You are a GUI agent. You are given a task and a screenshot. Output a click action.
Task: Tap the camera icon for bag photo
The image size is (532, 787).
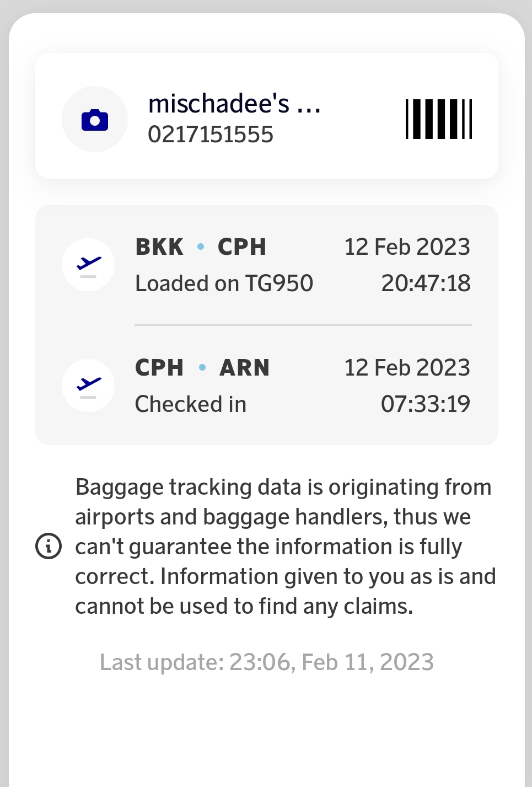(x=95, y=119)
